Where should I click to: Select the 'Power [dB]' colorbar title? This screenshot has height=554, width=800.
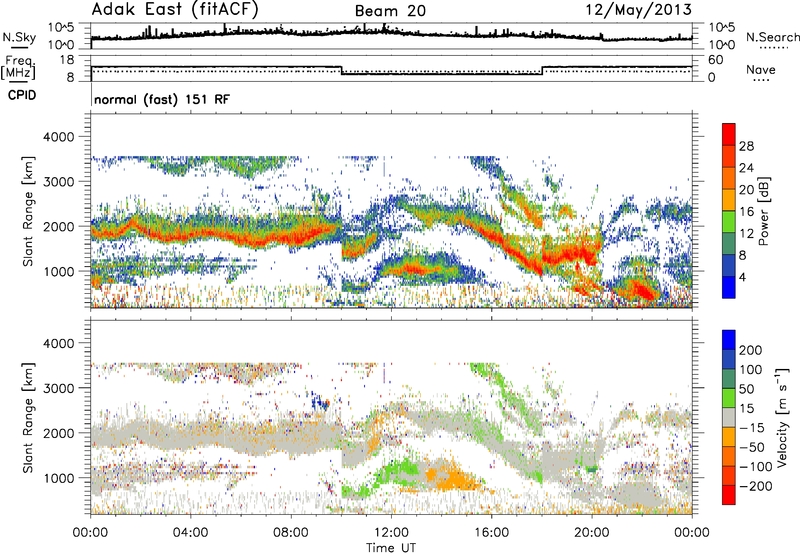tap(764, 211)
